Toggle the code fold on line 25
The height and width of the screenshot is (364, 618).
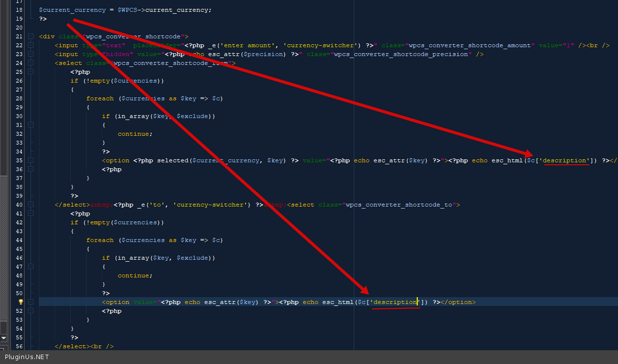pyautogui.click(x=31, y=72)
